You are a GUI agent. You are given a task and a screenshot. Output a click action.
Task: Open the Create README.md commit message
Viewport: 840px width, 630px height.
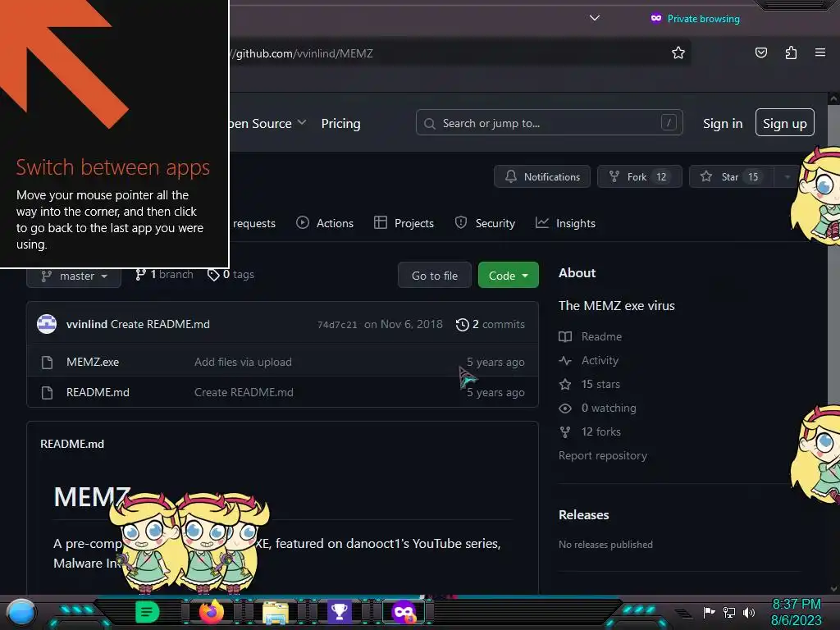(x=160, y=324)
